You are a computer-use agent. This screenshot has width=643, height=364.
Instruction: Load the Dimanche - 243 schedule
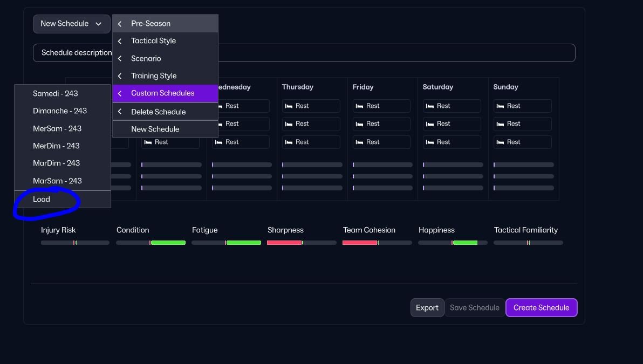pyautogui.click(x=63, y=111)
